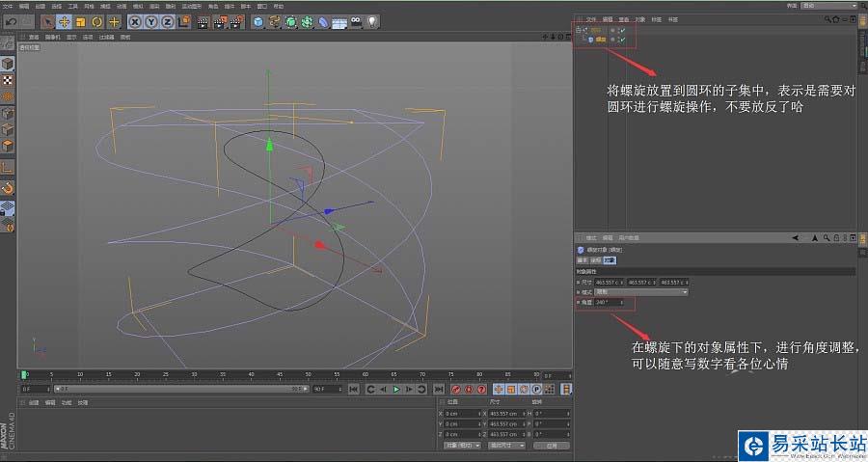Open the viewport Cameras menu

(x=52, y=37)
